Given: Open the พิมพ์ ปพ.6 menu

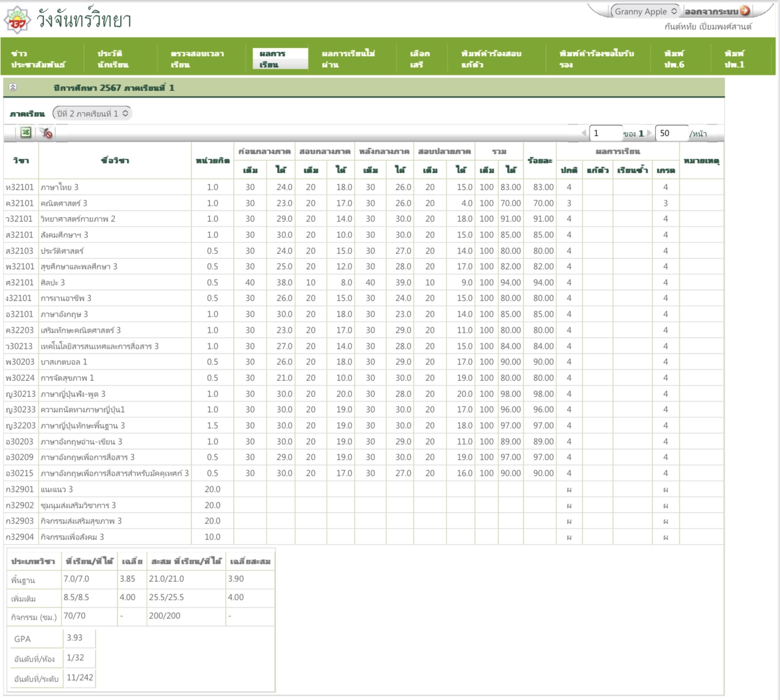Looking at the screenshot, I should [x=674, y=59].
